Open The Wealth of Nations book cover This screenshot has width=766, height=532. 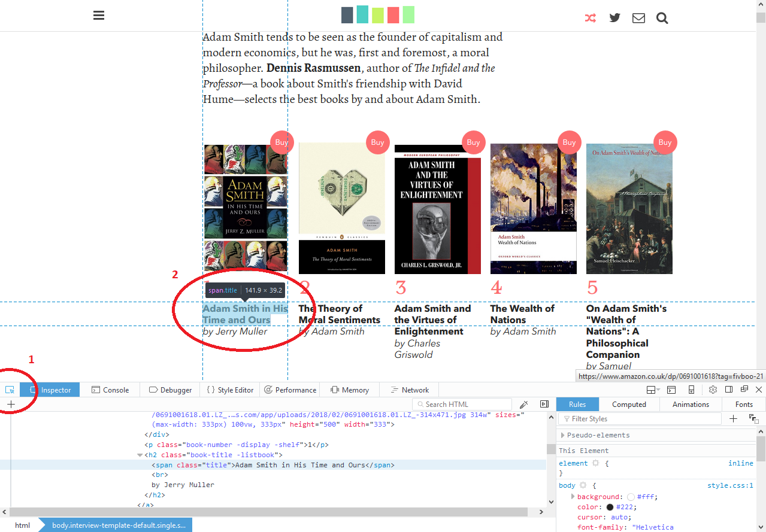[533, 209]
